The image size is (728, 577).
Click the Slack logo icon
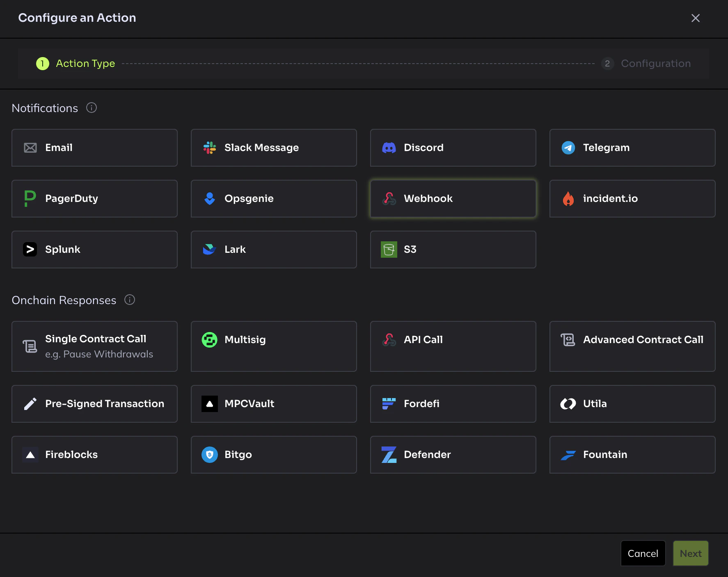click(x=210, y=148)
